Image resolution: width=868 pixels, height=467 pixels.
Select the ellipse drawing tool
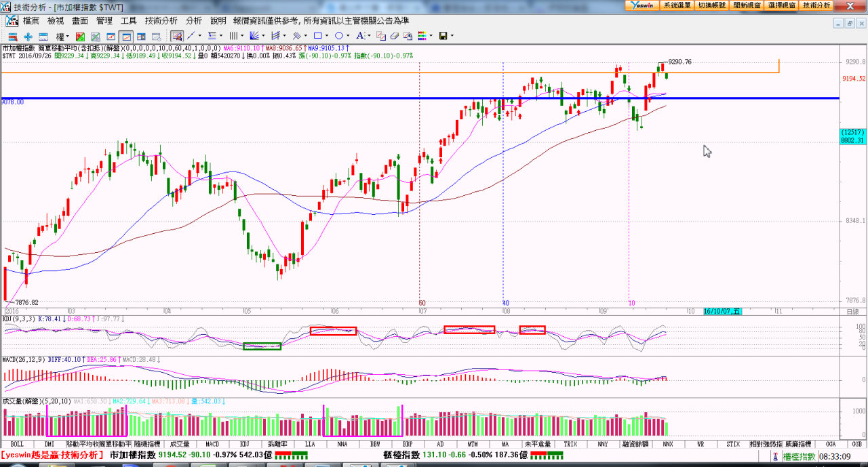(339, 36)
